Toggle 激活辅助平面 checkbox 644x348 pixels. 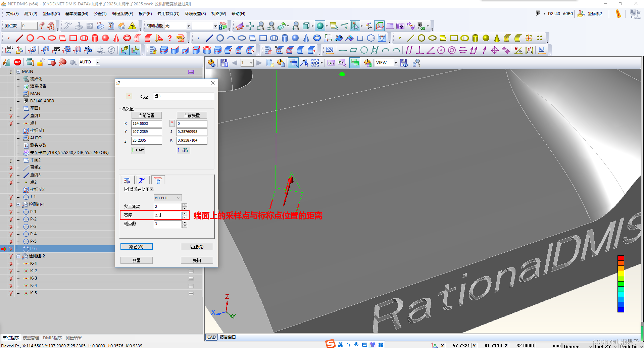(x=126, y=189)
